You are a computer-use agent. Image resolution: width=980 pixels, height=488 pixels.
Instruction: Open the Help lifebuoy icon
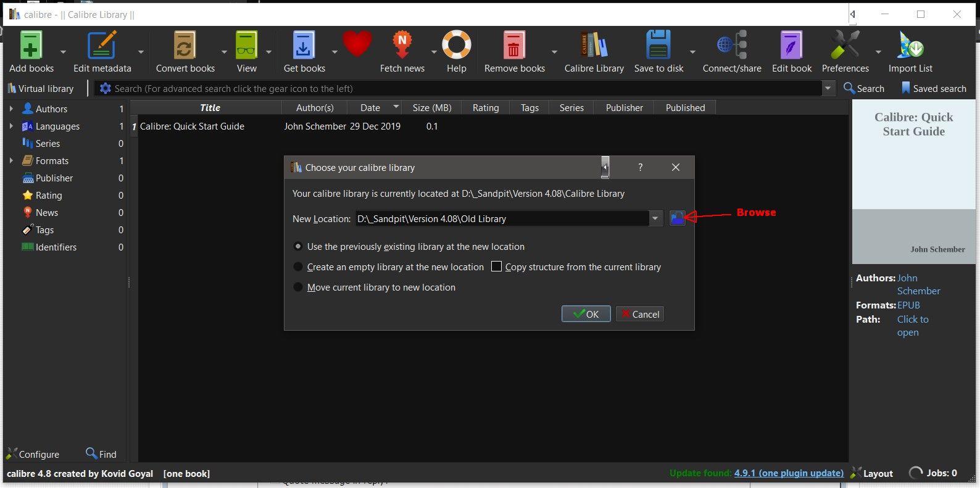[x=457, y=45]
